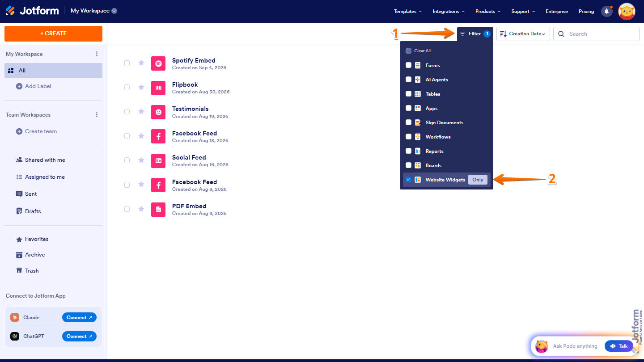Screen dimensions: 644x362
Task: Select the Flipbook row checkbox
Action: pyautogui.click(x=127, y=88)
